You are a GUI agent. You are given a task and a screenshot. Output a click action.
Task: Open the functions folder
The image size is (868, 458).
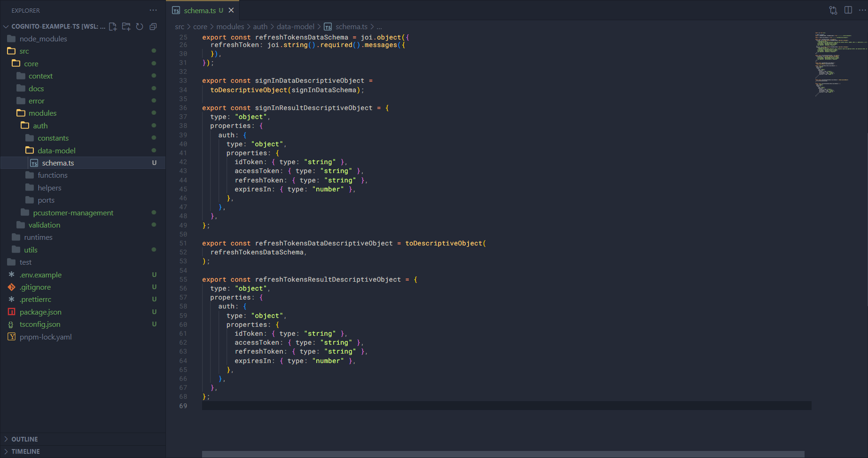[52, 175]
